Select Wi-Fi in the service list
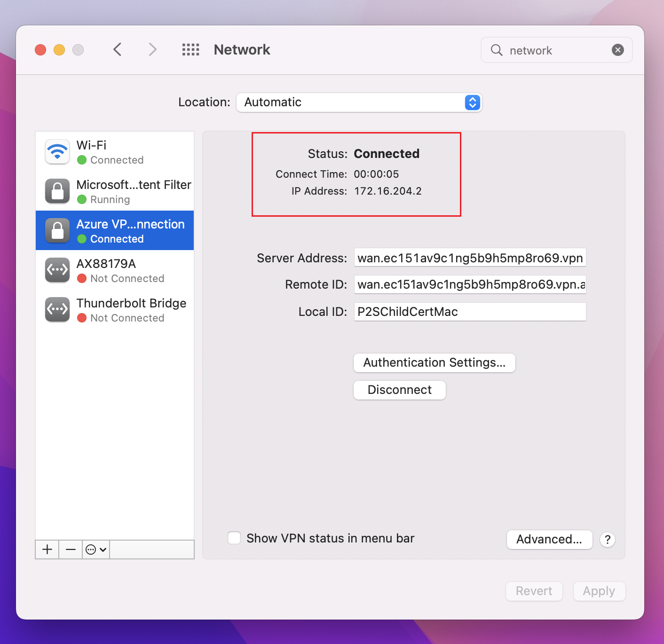The width and height of the screenshot is (664, 644). pyautogui.click(x=115, y=152)
